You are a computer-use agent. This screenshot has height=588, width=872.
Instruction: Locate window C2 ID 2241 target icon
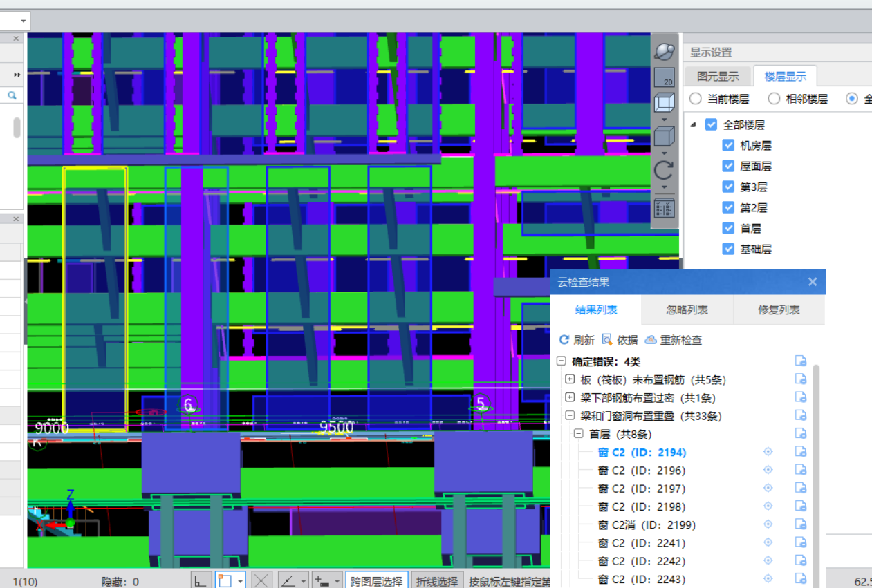tap(768, 543)
